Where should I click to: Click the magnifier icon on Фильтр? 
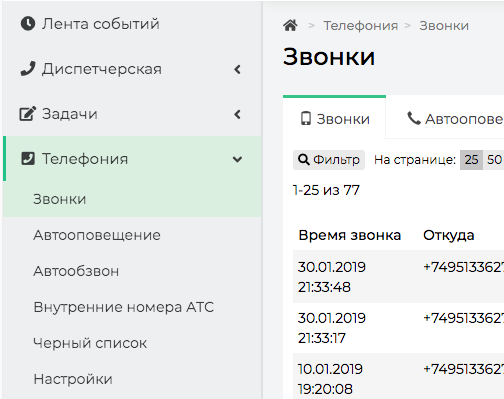point(303,160)
